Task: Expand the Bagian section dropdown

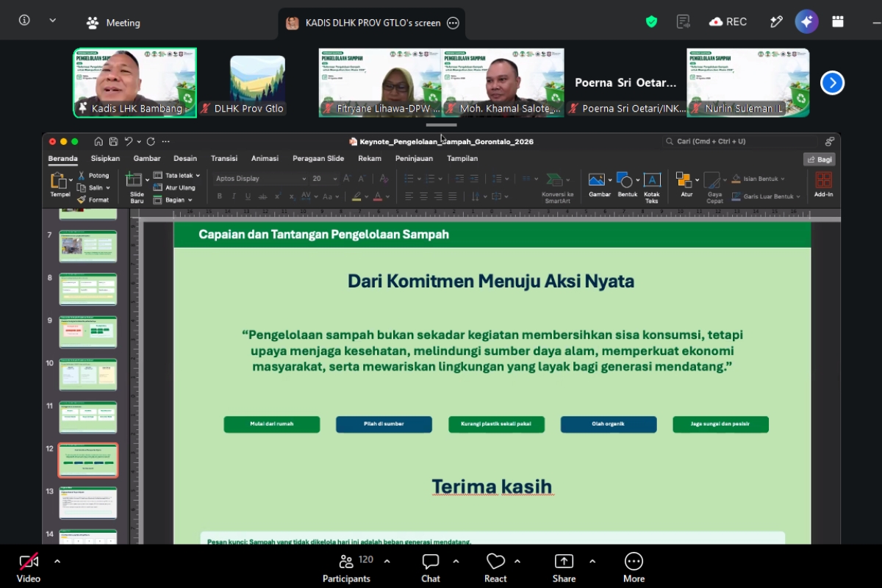Action: click(190, 200)
